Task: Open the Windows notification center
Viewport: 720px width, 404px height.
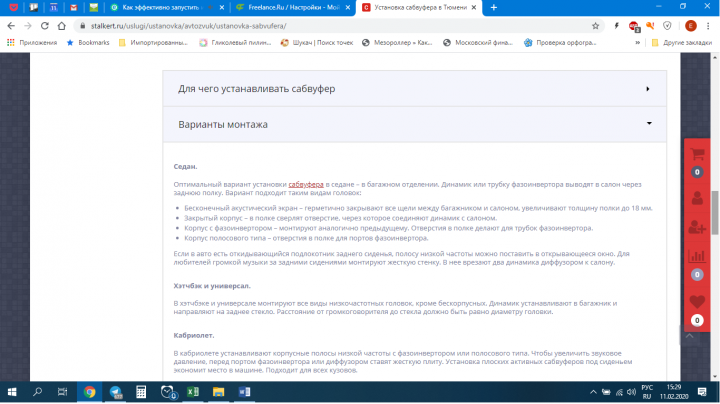Action: [702, 392]
